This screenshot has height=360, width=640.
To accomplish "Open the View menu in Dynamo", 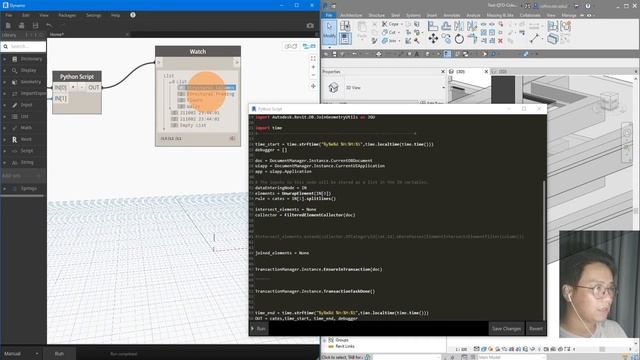I will [x=44, y=15].
